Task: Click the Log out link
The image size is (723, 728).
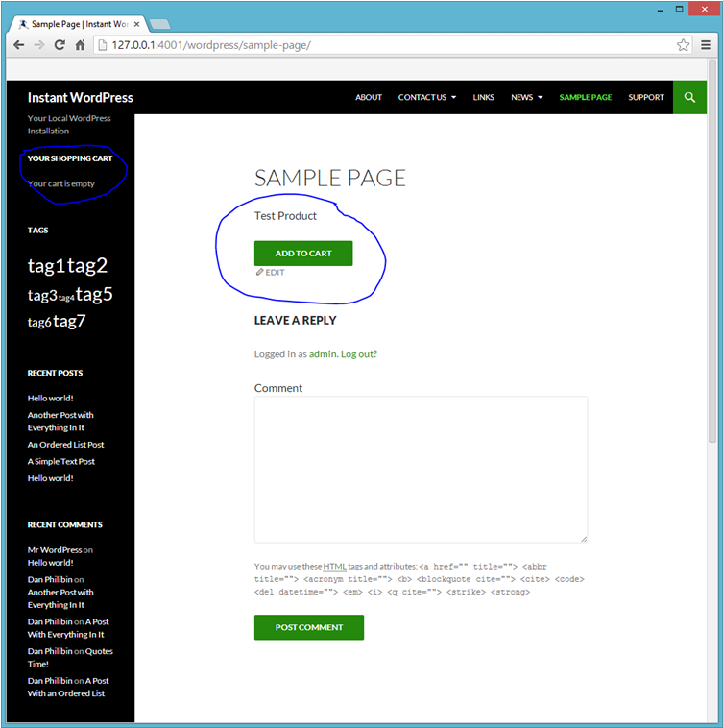Action: 358,354
